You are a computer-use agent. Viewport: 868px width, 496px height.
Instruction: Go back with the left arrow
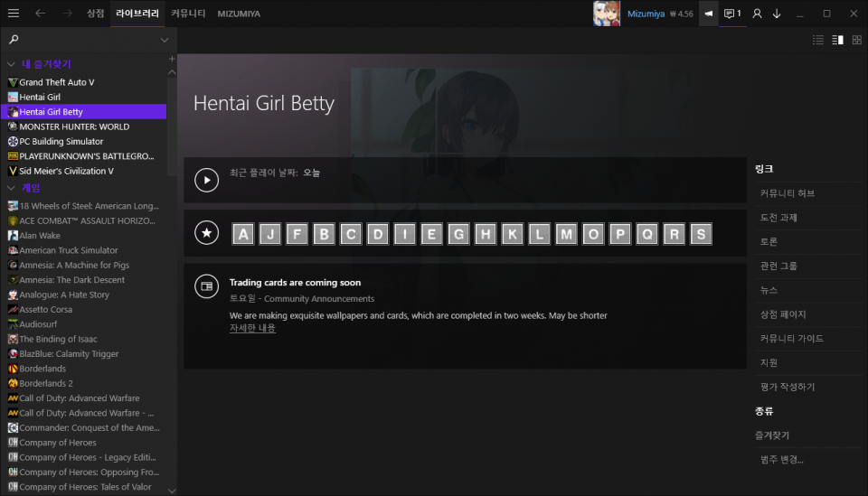pyautogui.click(x=40, y=14)
